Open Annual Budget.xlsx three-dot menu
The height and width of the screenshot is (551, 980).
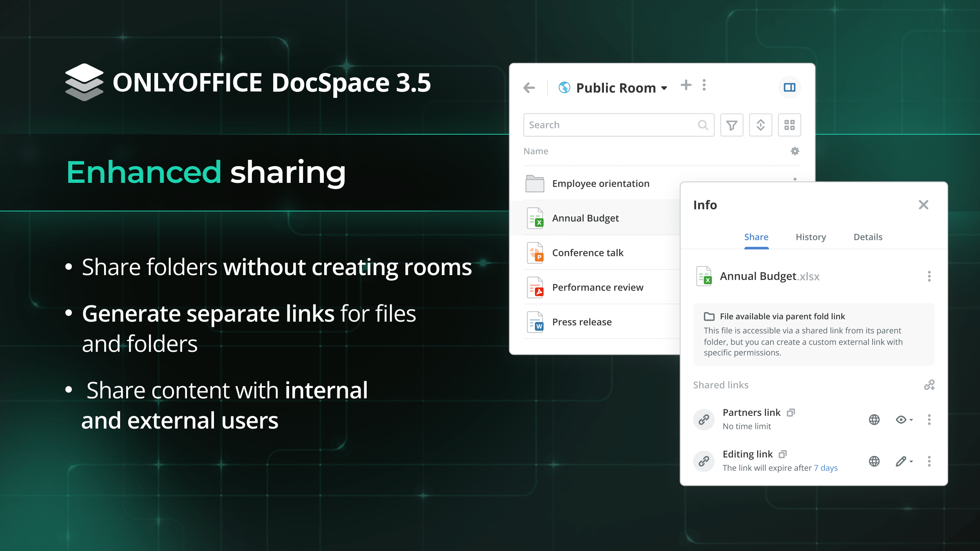point(929,276)
